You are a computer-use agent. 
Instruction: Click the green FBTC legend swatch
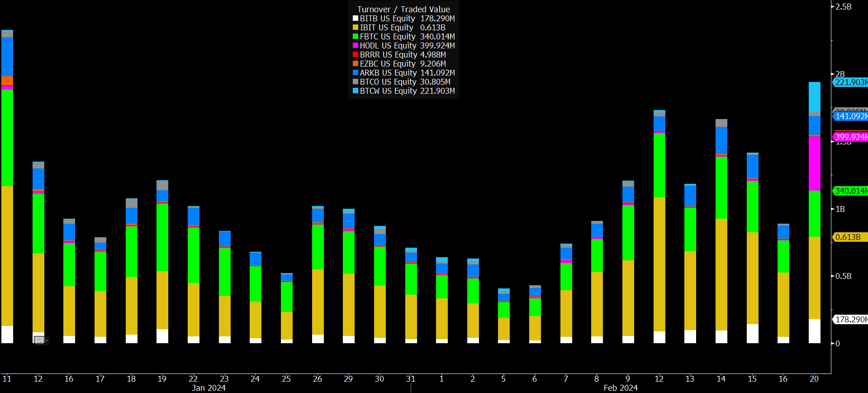tap(356, 37)
